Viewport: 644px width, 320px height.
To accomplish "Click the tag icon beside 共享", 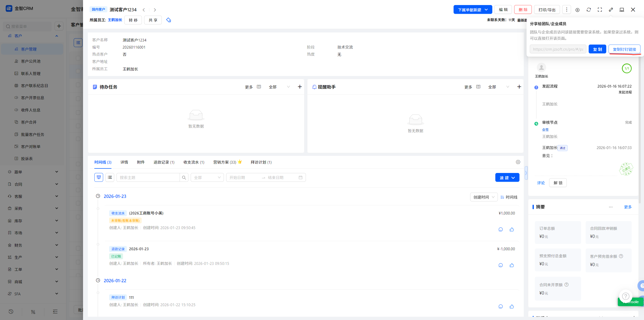I will coord(169,20).
